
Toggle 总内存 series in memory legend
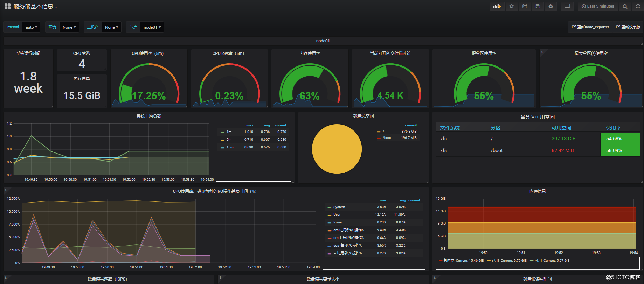tap(449, 261)
